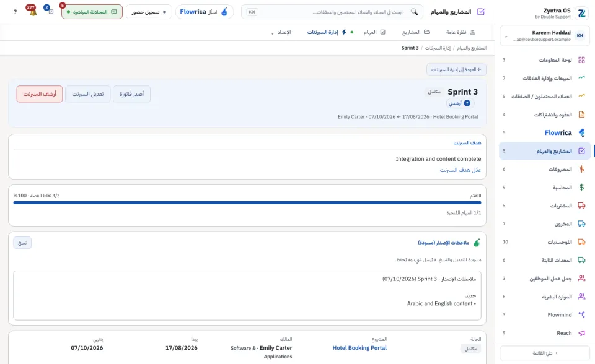Switch to Projects tab
This screenshot has width=595, height=364.
point(416,32)
